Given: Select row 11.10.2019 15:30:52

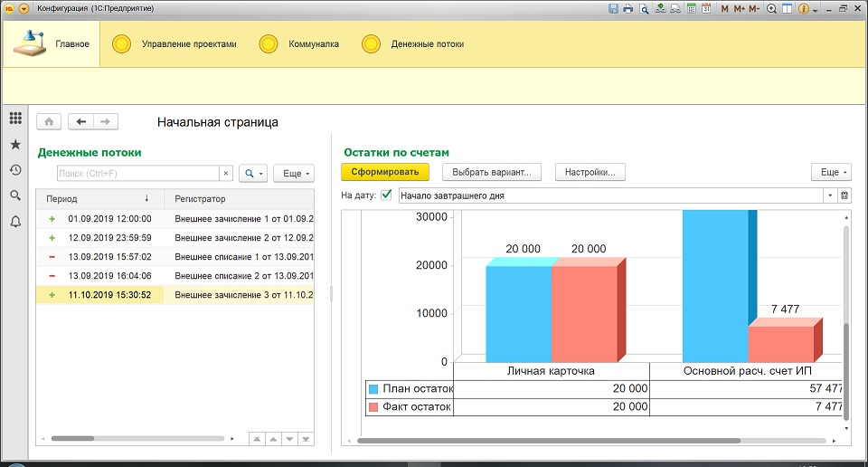Looking at the screenshot, I should [x=175, y=295].
